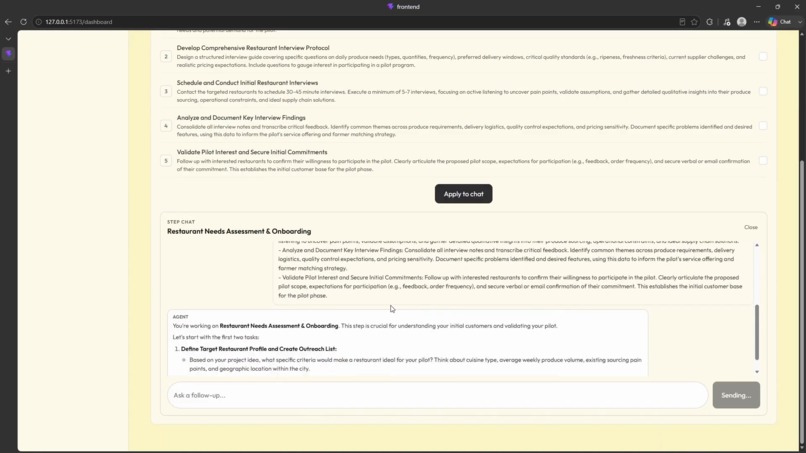
Task: Check the Develop Comprehensive Restaurant Interview Protocol task
Action: tap(763, 57)
